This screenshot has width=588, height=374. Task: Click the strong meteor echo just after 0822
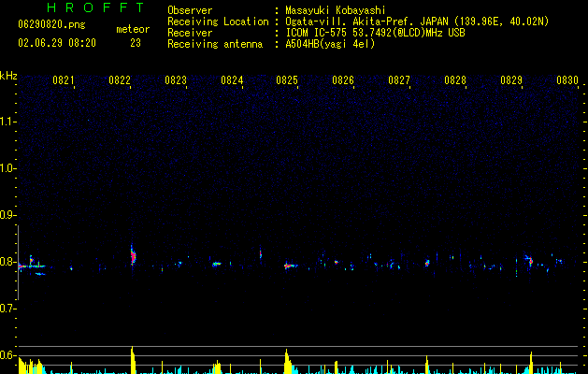tap(133, 256)
